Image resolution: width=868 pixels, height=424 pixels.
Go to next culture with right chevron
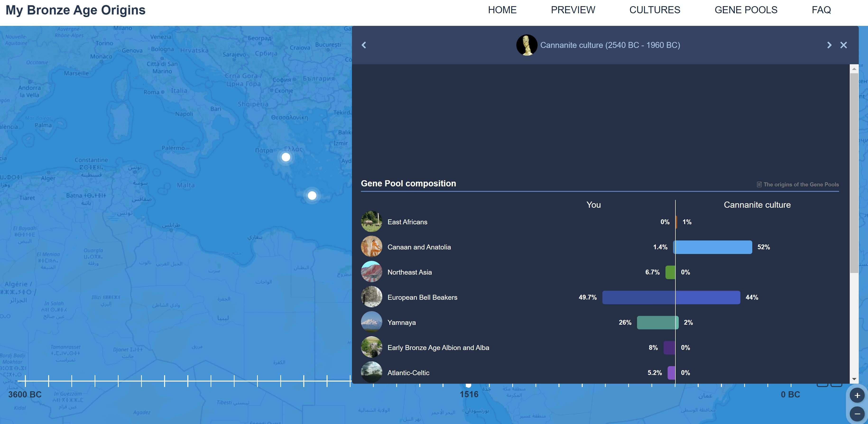829,45
